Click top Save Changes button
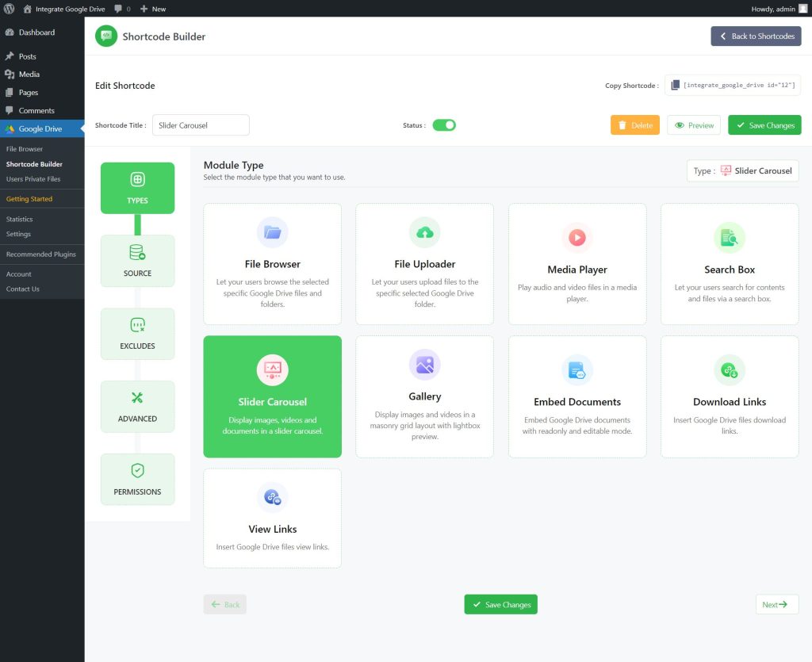 [x=765, y=125]
